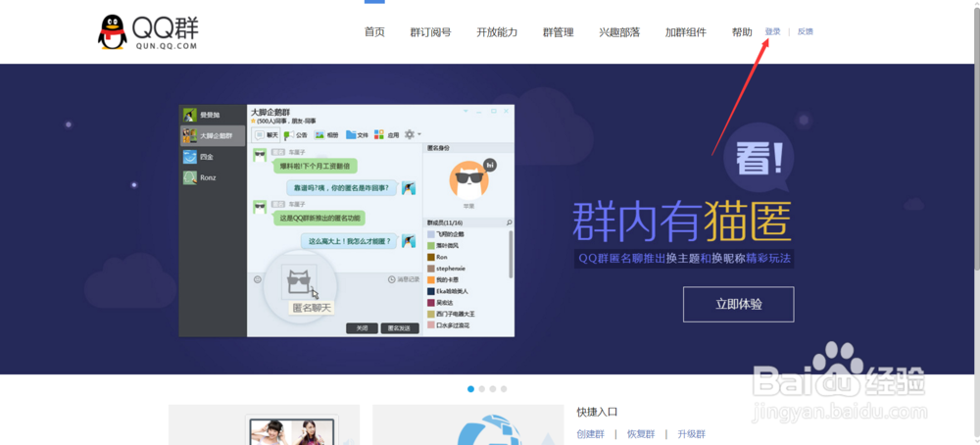980x445 pixels.
Task: Click the smiley emoji icon in the pictured chat
Action: click(x=258, y=279)
